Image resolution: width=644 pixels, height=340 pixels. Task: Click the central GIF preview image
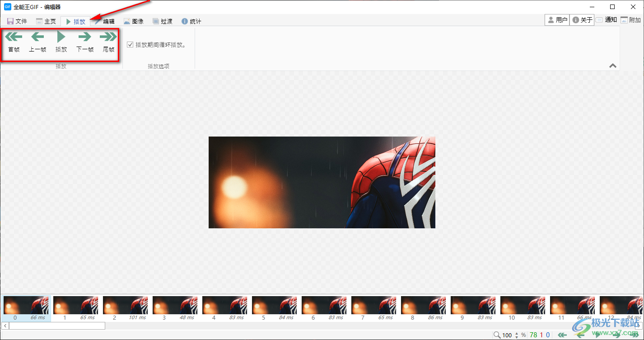point(322,182)
